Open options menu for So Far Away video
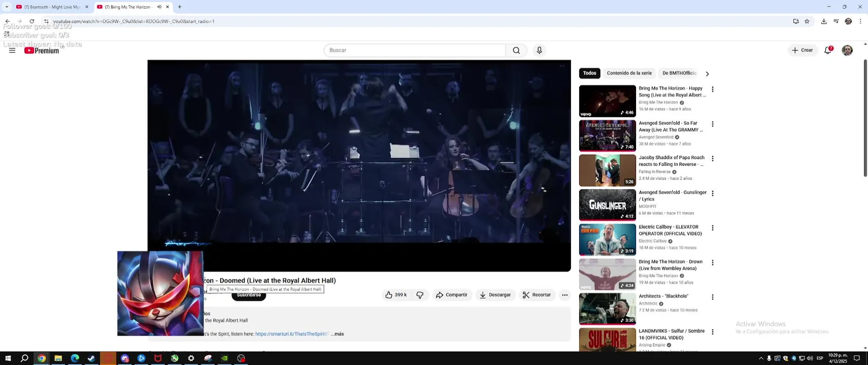The width and height of the screenshot is (868, 365). [x=713, y=124]
